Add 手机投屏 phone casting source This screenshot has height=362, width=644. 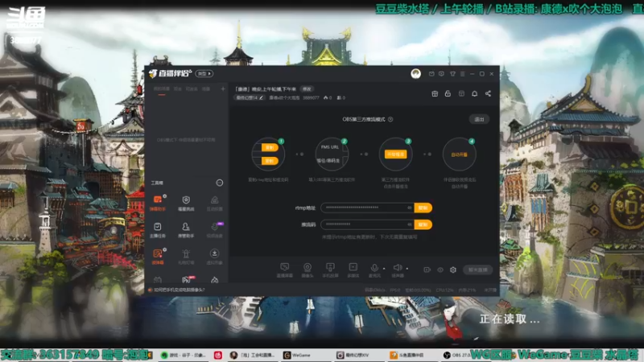pos(330,269)
